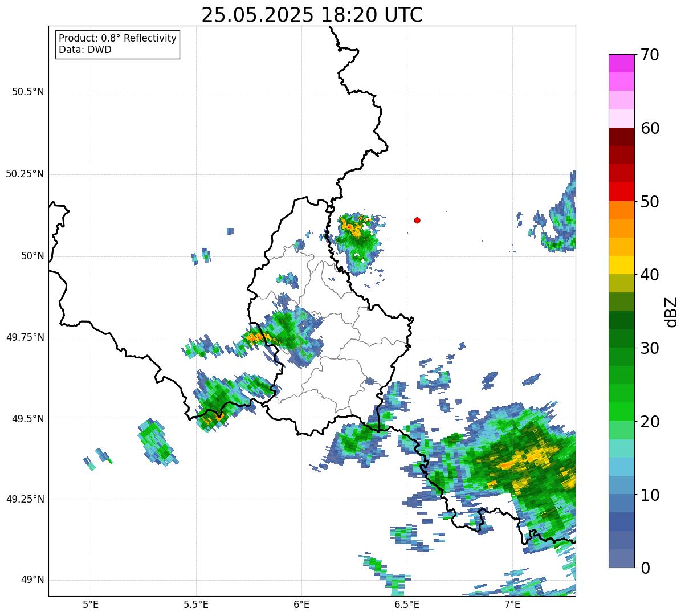The height and width of the screenshot is (616, 685).
Task: Click the 50°N latitude label
Action: pyautogui.click(x=32, y=256)
